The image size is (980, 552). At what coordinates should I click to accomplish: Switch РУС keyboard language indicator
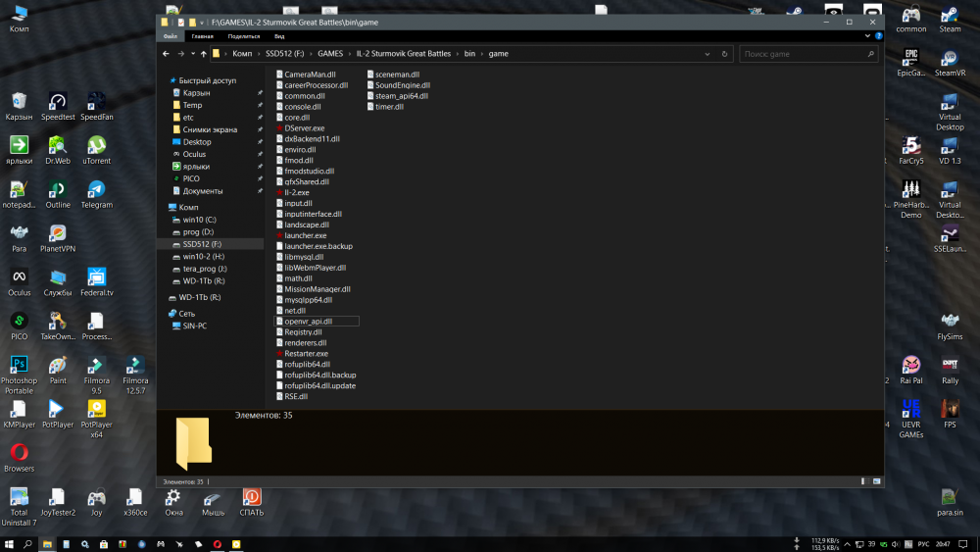(x=923, y=544)
